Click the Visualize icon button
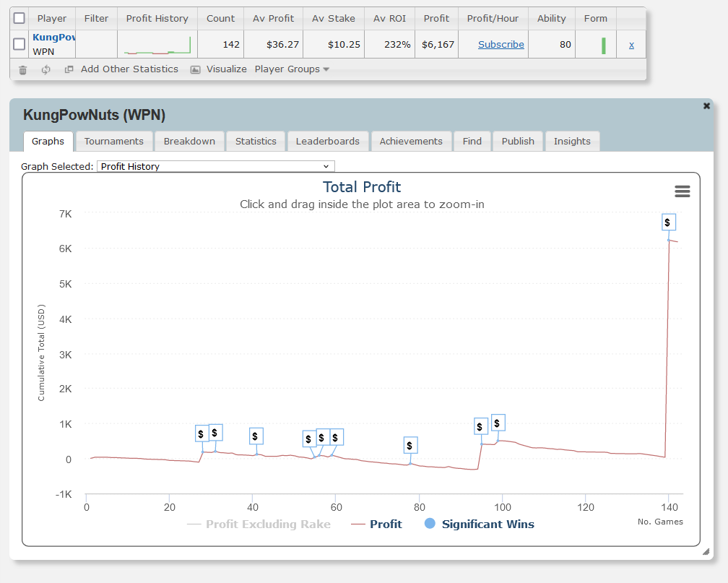This screenshot has height=583, width=728. [195, 70]
